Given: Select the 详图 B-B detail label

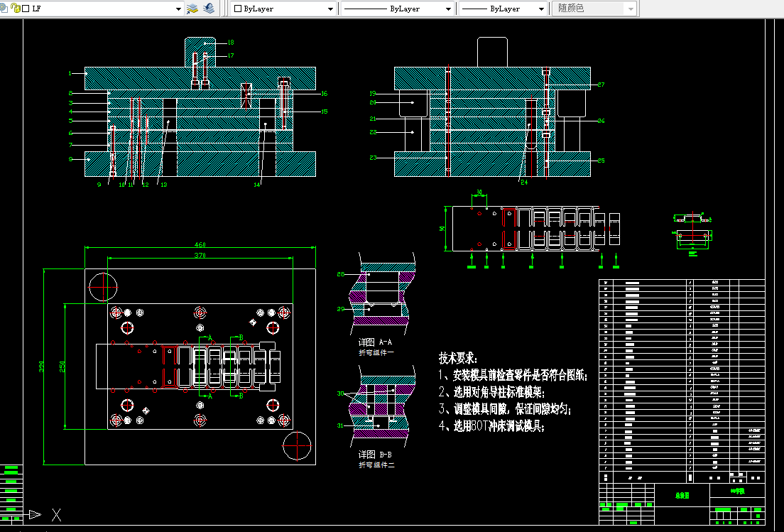Looking at the screenshot, I should pyautogui.click(x=375, y=455).
